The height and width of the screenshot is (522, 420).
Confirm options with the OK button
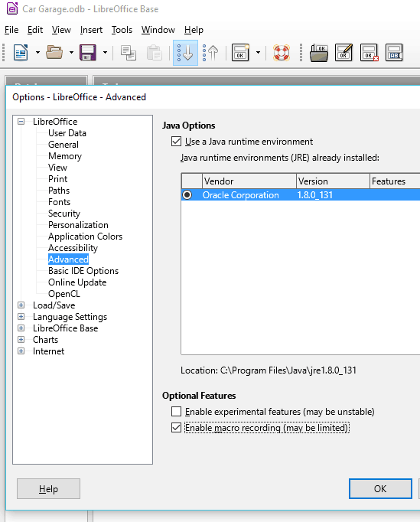(x=380, y=489)
